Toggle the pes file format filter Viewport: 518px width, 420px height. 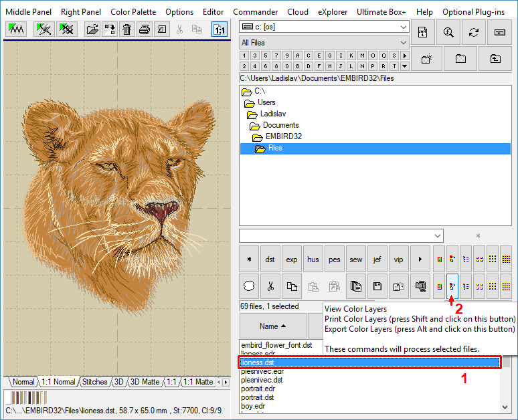click(x=335, y=259)
